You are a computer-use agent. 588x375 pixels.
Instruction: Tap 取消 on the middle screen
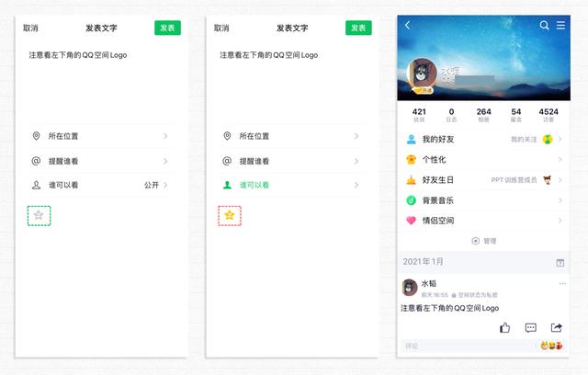tap(221, 28)
